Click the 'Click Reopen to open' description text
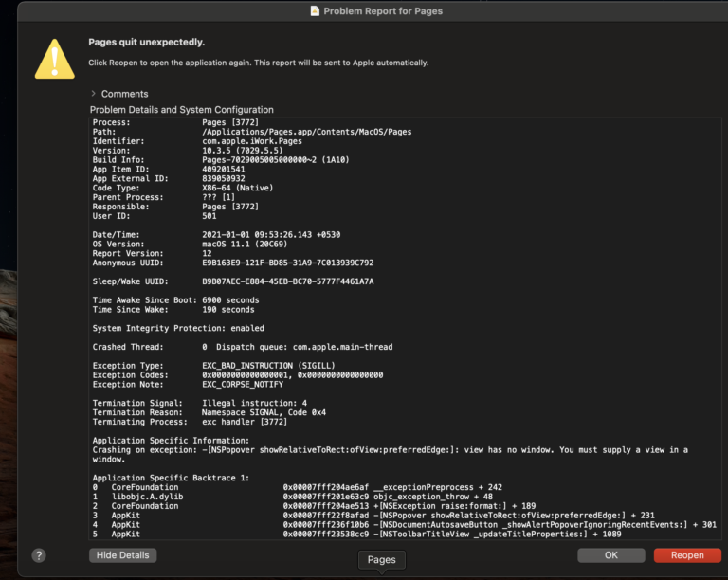This screenshot has width=728, height=580. click(258, 63)
